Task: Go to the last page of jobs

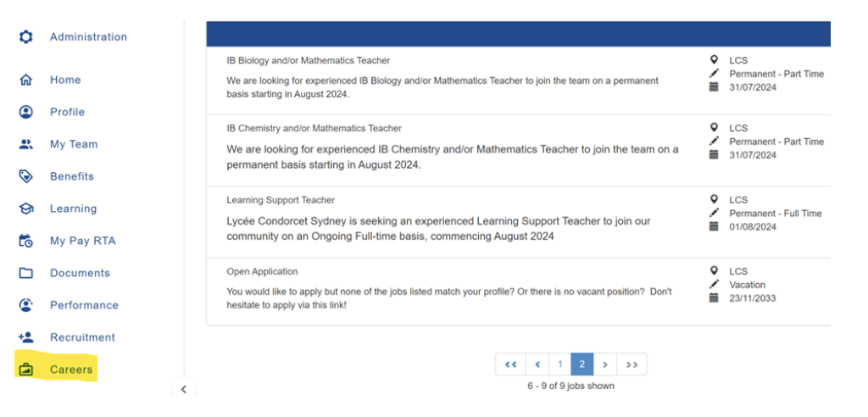Action: click(x=632, y=364)
